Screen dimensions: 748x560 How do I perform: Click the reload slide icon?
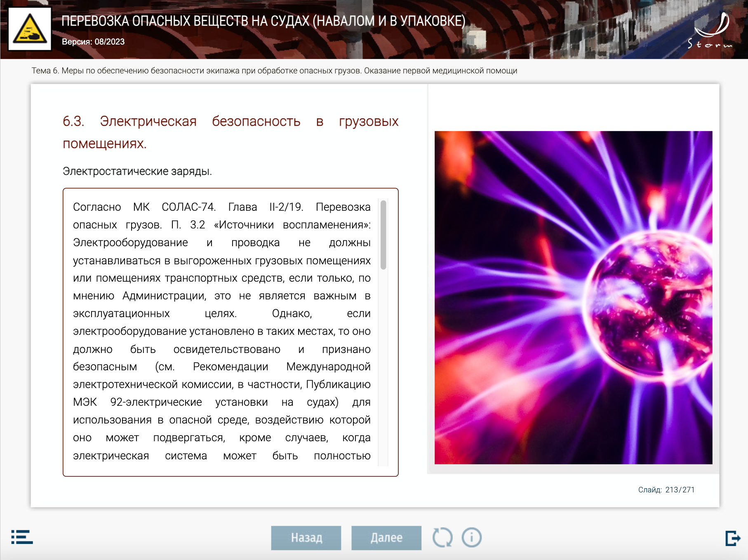tap(442, 538)
